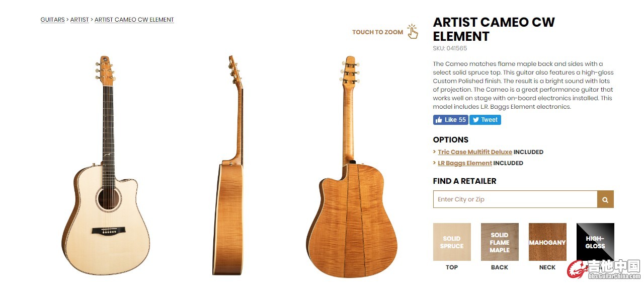Click the search magnifier icon button

click(605, 199)
